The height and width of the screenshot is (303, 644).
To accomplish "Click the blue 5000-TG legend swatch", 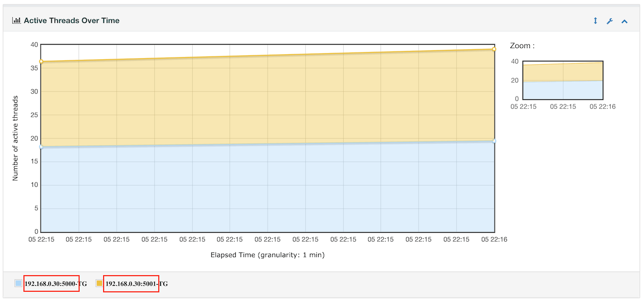I will click(x=18, y=283).
